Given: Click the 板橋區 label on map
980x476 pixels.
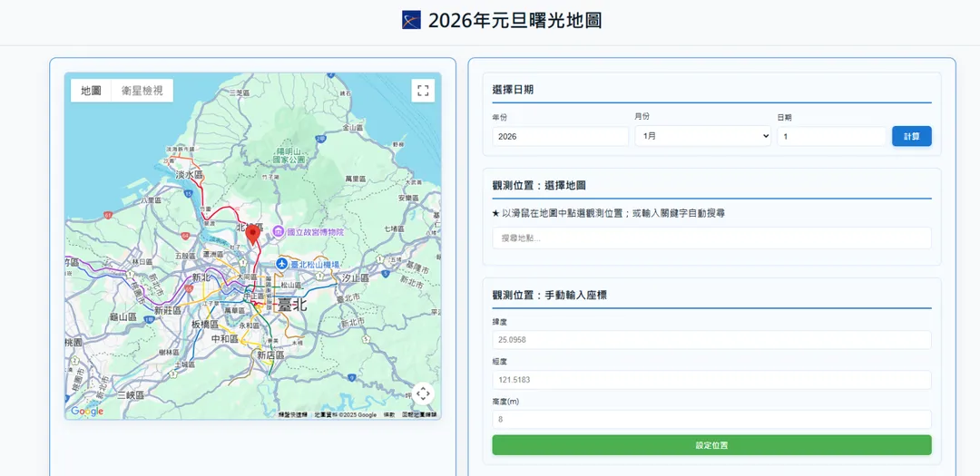Looking at the screenshot, I should (205, 325).
